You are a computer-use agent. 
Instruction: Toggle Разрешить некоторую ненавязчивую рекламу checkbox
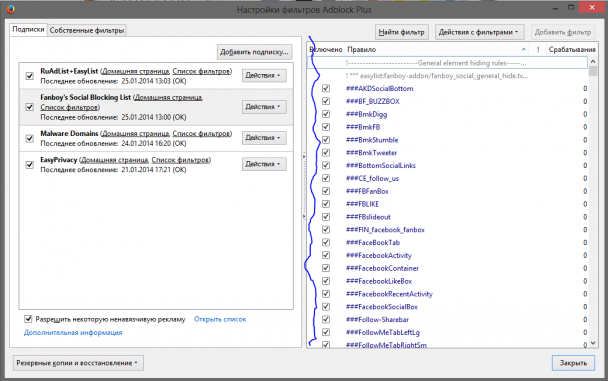coord(28,319)
